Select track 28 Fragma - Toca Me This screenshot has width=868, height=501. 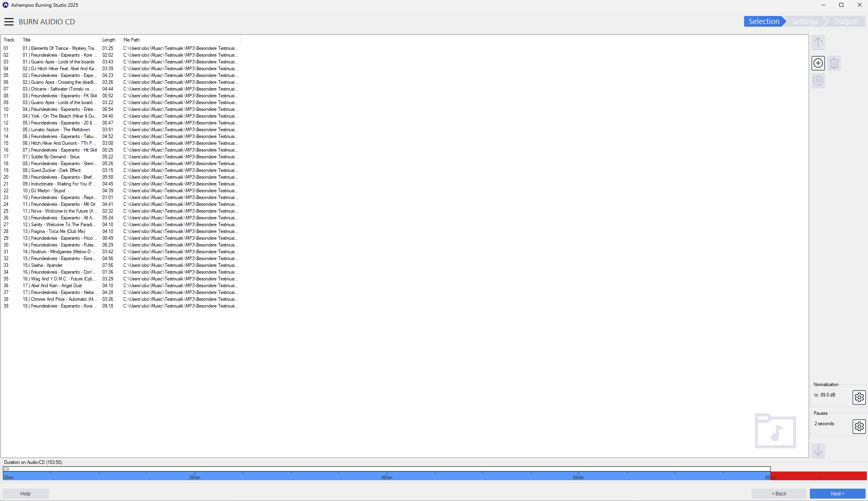[x=120, y=231]
